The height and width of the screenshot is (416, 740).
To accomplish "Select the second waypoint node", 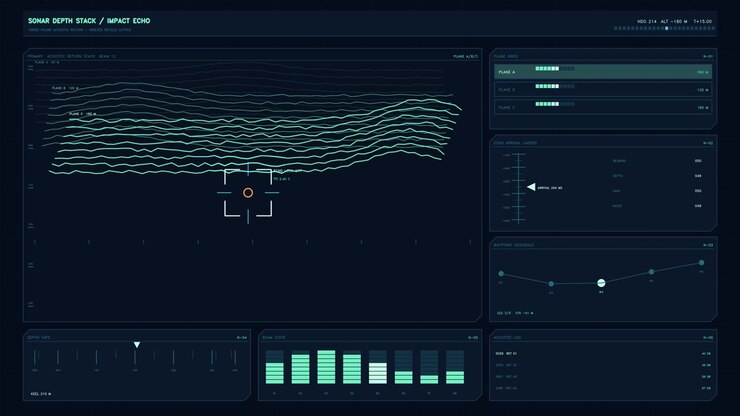I will click(x=551, y=284).
